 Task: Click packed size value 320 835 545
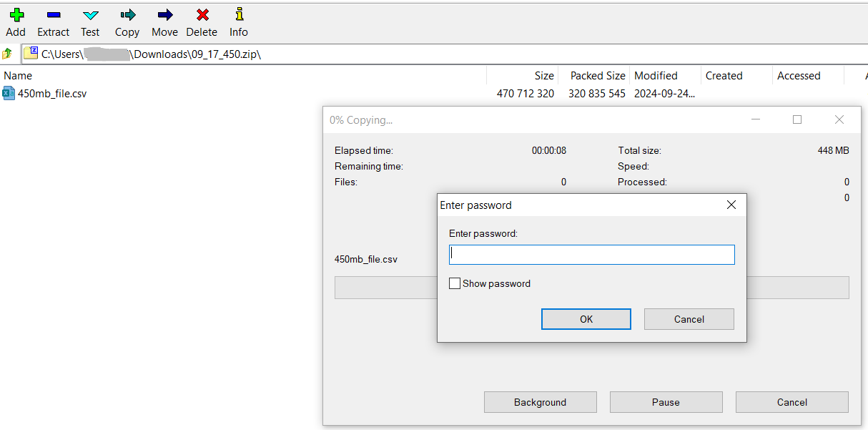597,93
